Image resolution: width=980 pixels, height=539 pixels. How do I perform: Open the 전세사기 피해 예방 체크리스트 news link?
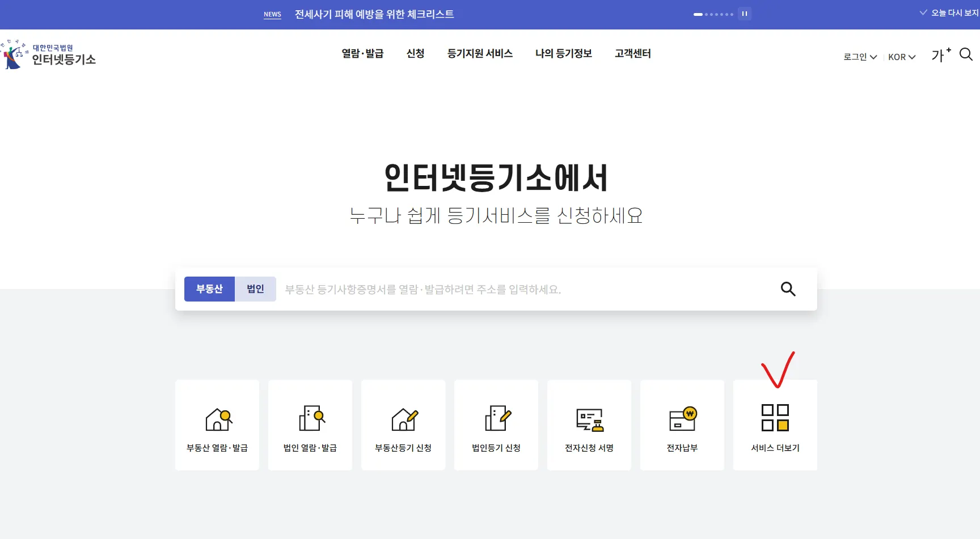(x=374, y=14)
